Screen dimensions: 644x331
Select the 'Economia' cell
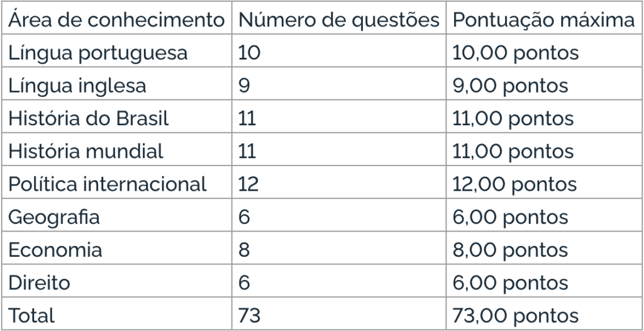click(x=116, y=249)
